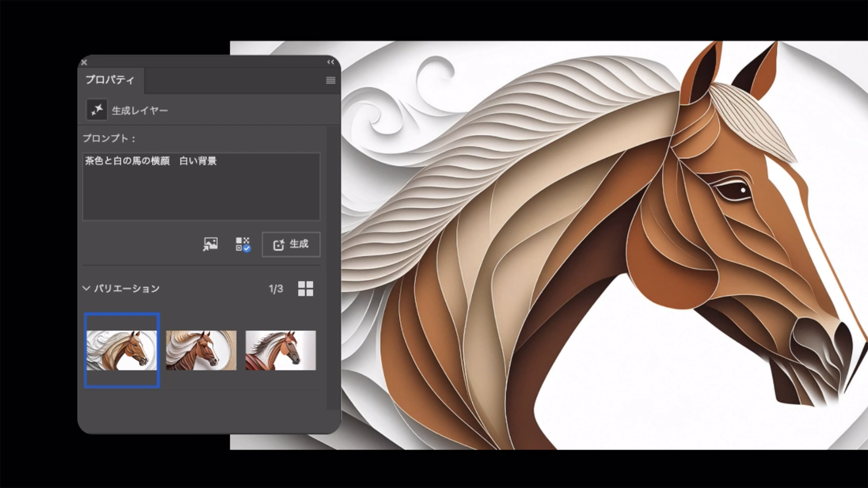Click the 生成レイヤー layer type label
868x488 pixels.
pyautogui.click(x=140, y=111)
